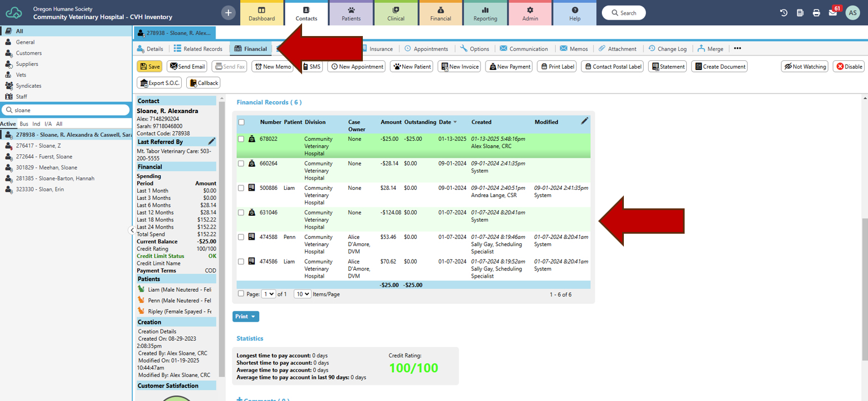The width and height of the screenshot is (868, 401).
Task: Filter contacts by Staff
Action: coord(21,96)
